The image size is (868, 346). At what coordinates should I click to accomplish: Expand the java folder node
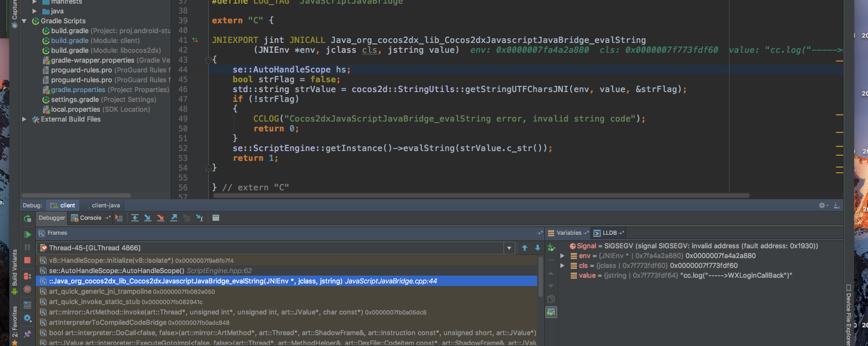35,11
